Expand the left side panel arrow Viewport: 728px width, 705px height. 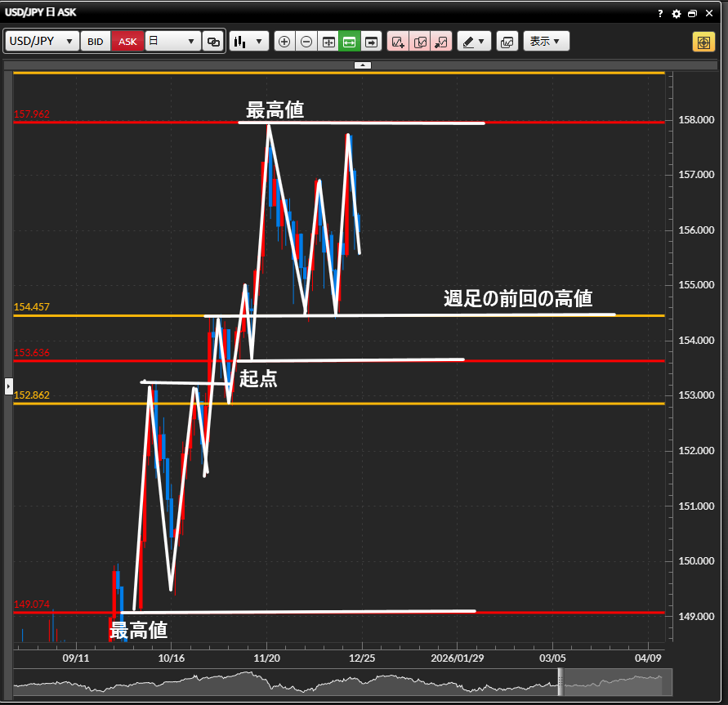8,385
